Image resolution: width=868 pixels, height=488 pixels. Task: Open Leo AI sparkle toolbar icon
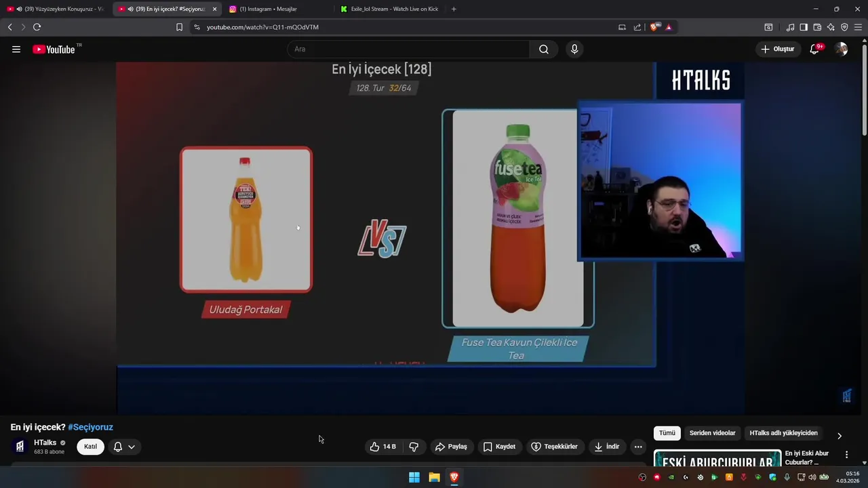click(x=831, y=27)
